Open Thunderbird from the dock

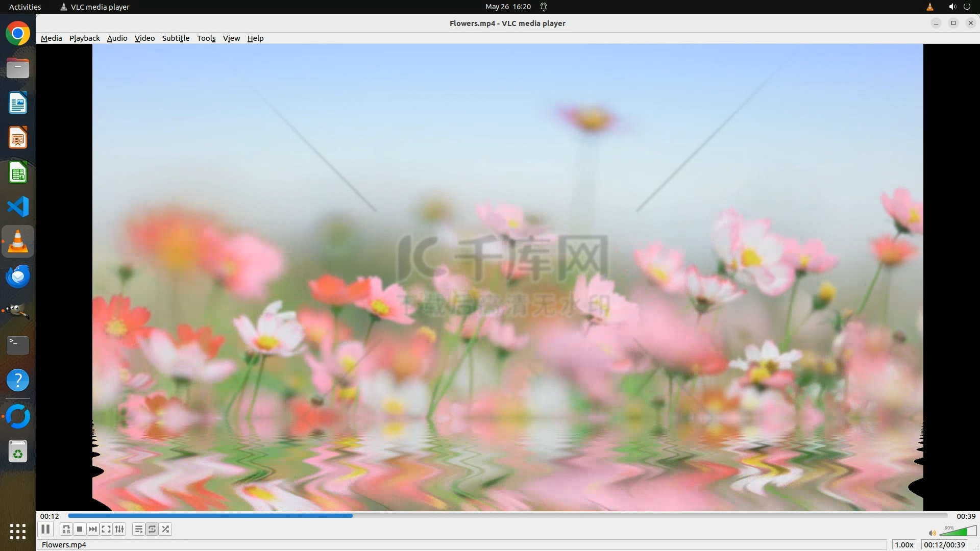(x=18, y=277)
